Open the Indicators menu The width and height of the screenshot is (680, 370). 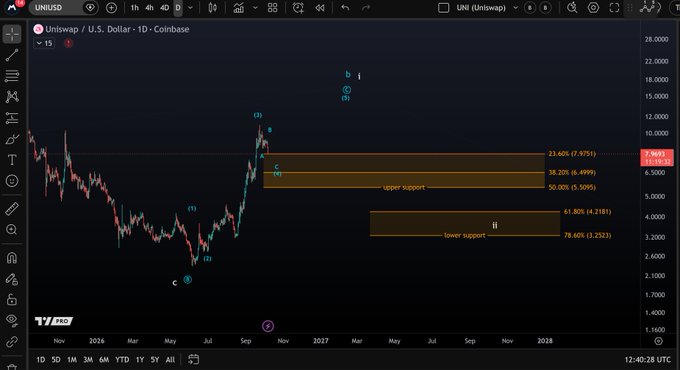click(x=239, y=7)
